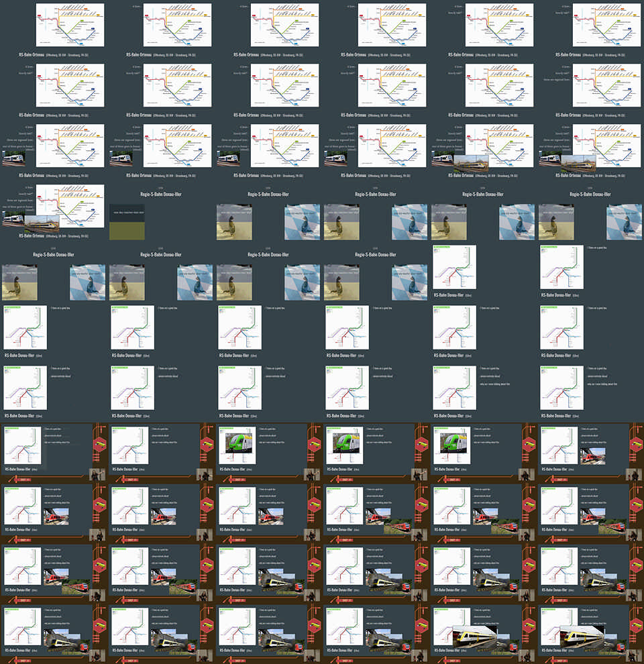Click first yellow train photo overlapping Ortenau map
Viewport: 644px width, 664px height.
[470, 160]
